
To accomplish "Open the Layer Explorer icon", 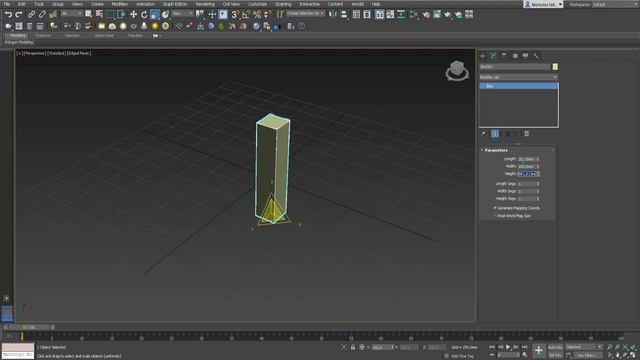I will tap(367, 14).
